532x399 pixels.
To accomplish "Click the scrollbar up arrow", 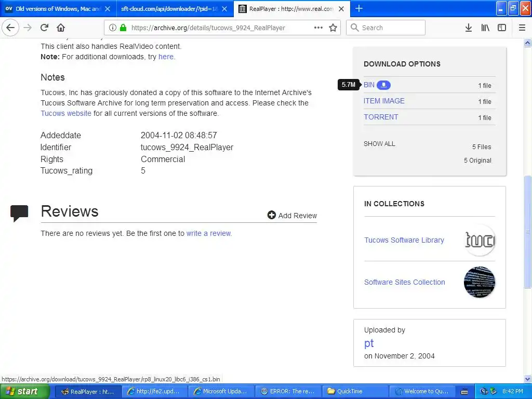I will pos(528,43).
